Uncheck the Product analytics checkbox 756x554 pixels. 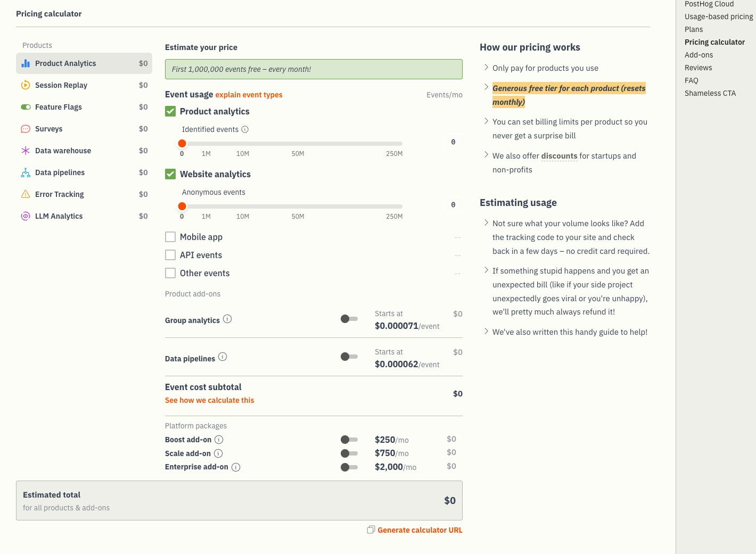click(x=170, y=111)
